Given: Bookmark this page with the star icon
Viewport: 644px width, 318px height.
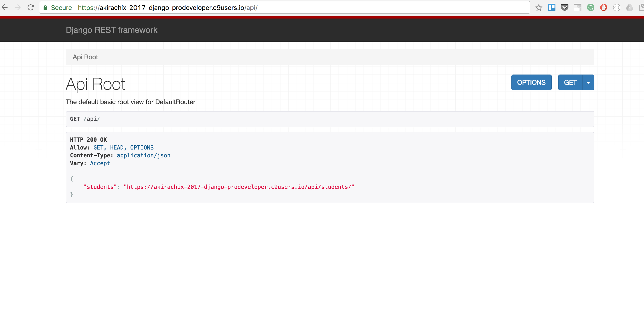Looking at the screenshot, I should coord(539,8).
